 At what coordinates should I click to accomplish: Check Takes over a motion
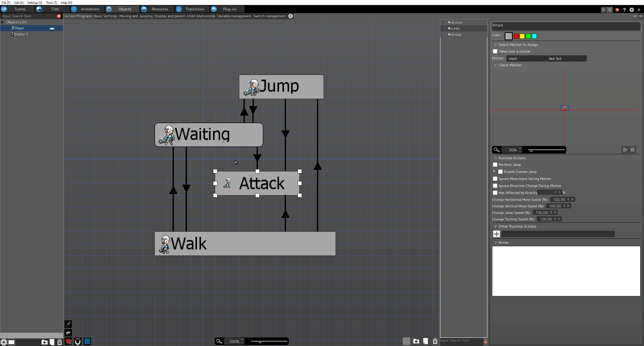495,51
